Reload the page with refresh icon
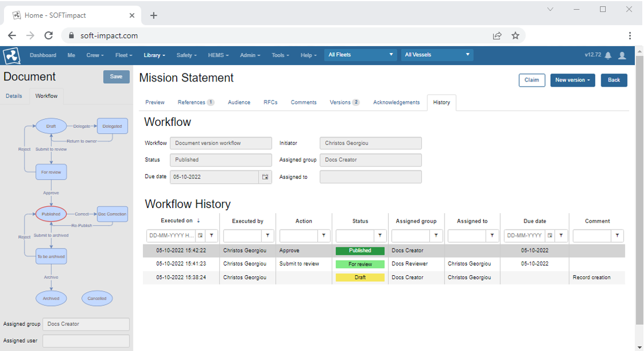This screenshot has width=644, height=351. (48, 36)
